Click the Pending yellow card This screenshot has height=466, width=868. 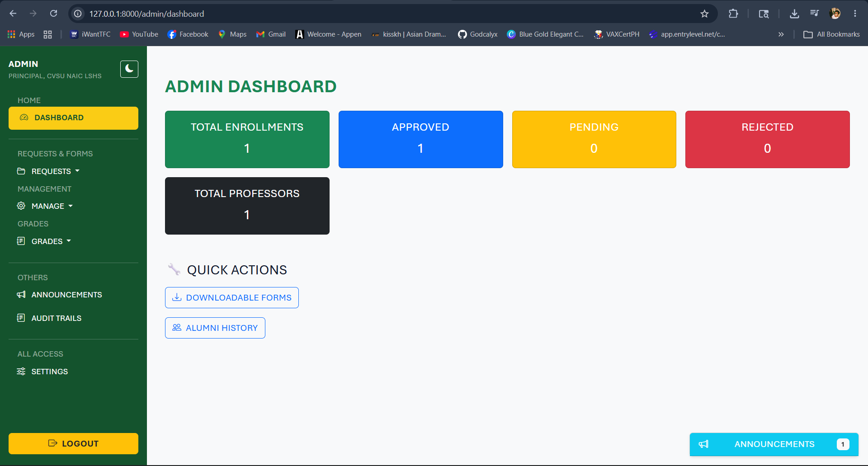[594, 140]
